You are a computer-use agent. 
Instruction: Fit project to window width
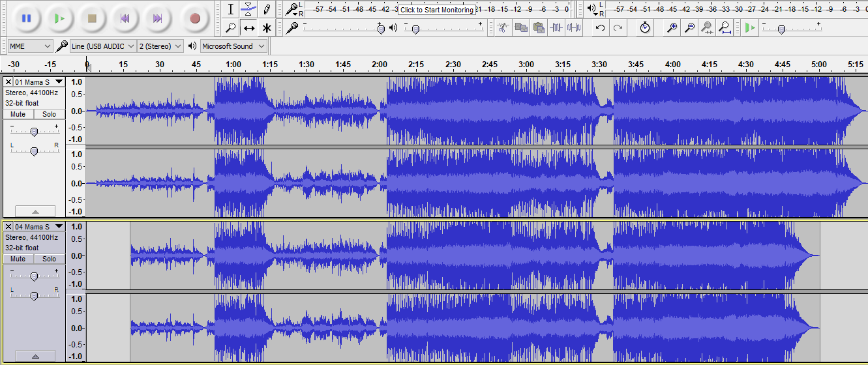click(x=725, y=27)
